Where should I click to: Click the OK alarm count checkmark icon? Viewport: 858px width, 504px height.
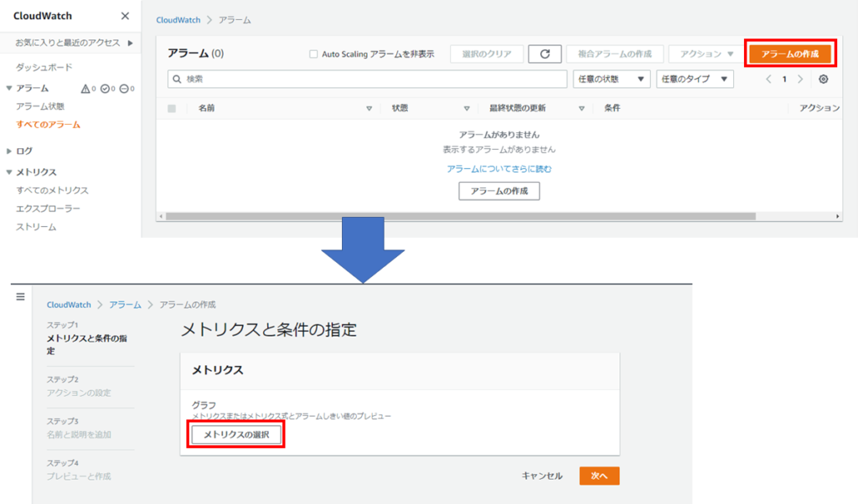105,89
